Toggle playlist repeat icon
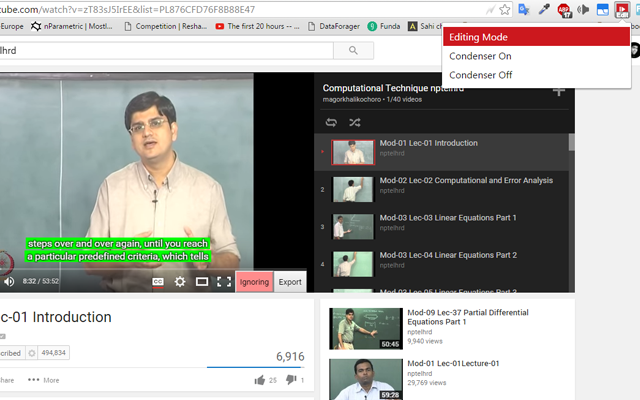The image size is (640, 400). (x=331, y=122)
